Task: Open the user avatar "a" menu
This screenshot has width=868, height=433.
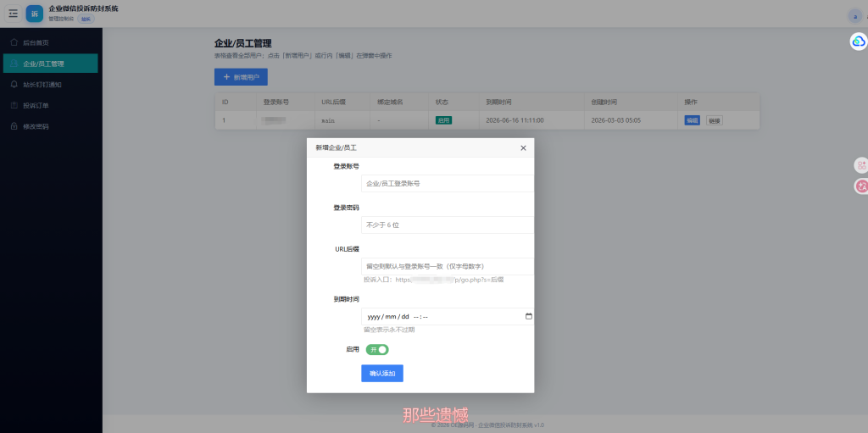Action: [x=854, y=17]
